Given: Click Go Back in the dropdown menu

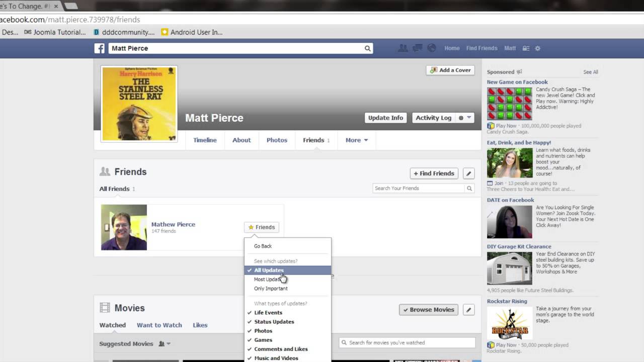Looking at the screenshot, I should pyautogui.click(x=288, y=246).
